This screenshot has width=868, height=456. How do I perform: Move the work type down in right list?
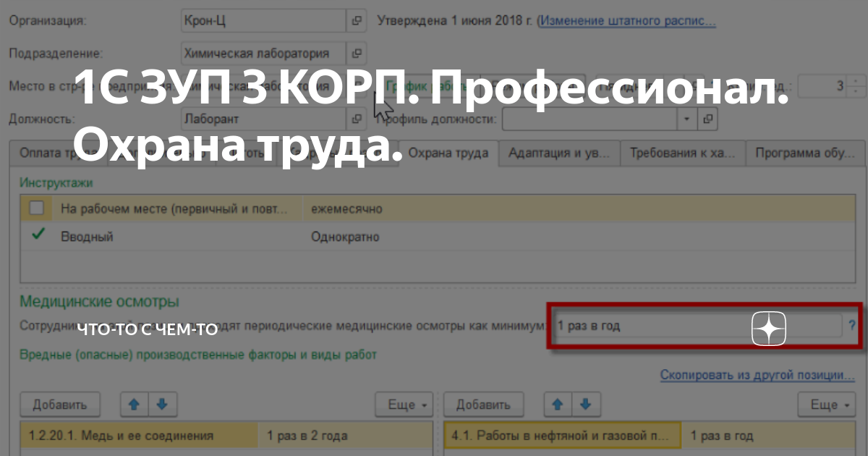[x=585, y=405]
